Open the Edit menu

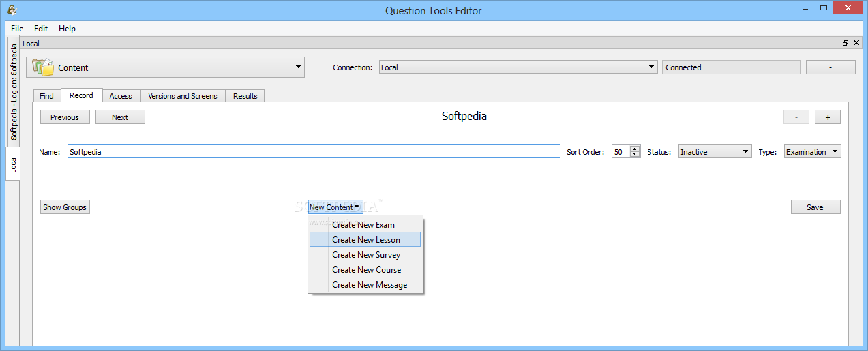(41, 29)
